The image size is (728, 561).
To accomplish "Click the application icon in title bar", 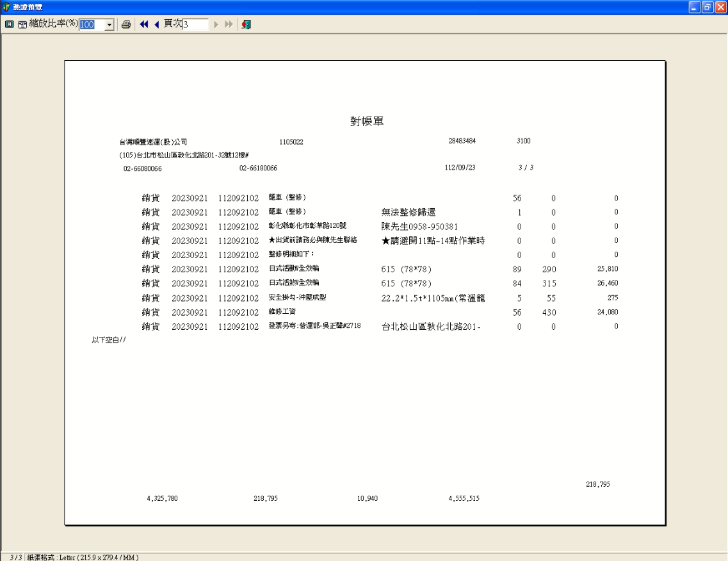I will pyautogui.click(x=7, y=6).
